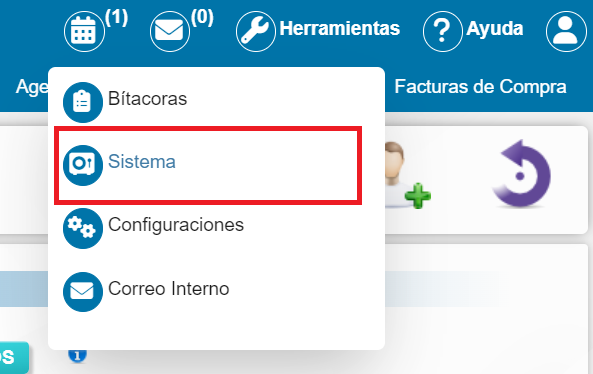Screen dimensions: 593x374
Task: Choose Correo Interno menu entry
Action: (169, 289)
